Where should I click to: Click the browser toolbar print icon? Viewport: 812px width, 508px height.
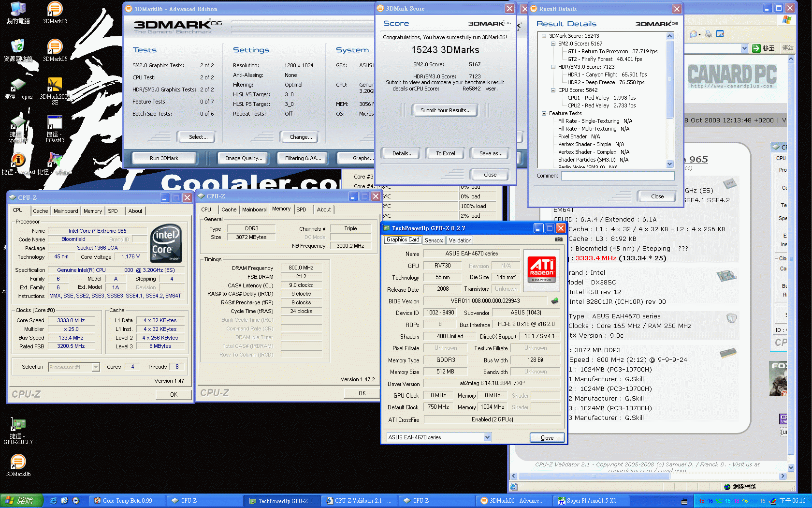pyautogui.click(x=708, y=33)
